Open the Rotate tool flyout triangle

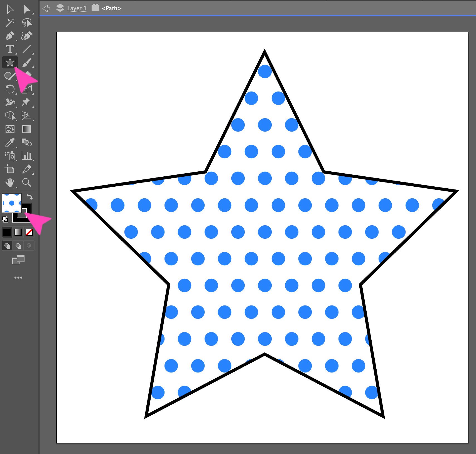pyautogui.click(x=16, y=93)
